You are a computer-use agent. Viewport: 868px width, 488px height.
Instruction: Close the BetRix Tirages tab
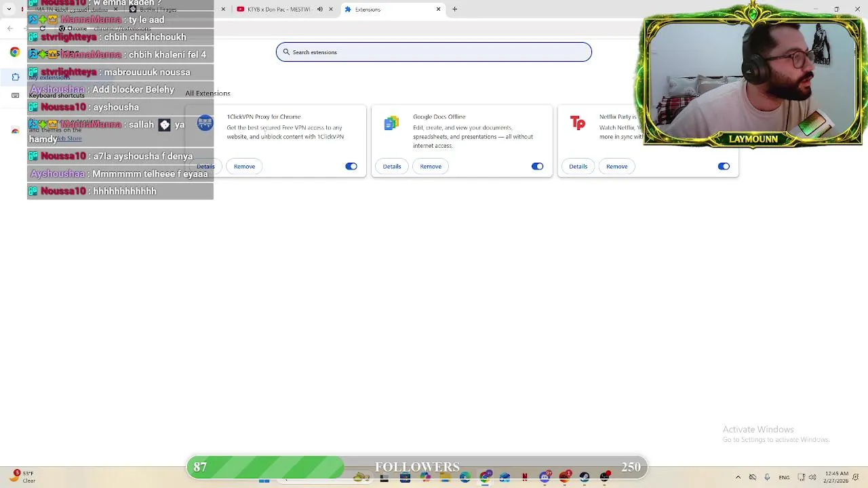223,9
